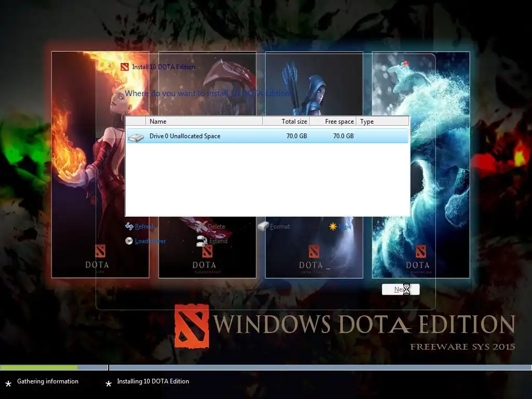Screen dimensions: 532x399
Task: Click the Format link
Action: (280, 227)
